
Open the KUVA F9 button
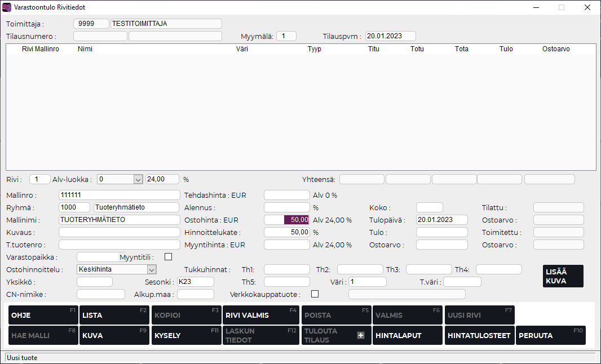click(114, 335)
